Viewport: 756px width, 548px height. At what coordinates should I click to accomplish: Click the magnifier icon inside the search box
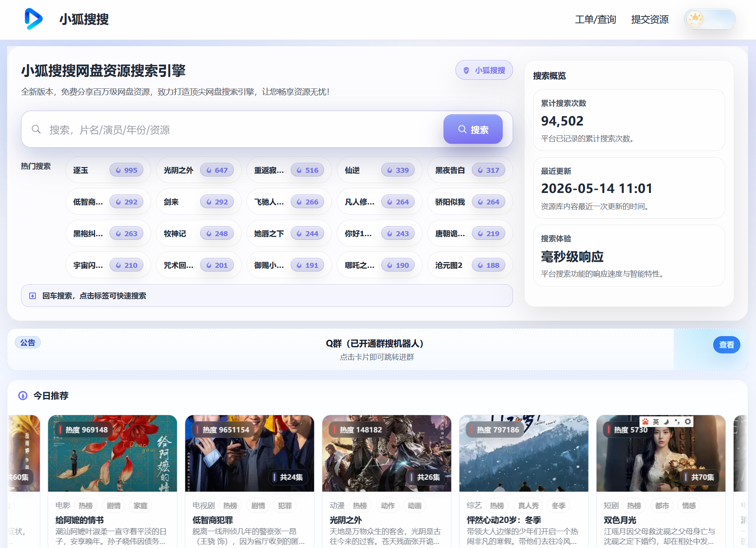pos(36,129)
